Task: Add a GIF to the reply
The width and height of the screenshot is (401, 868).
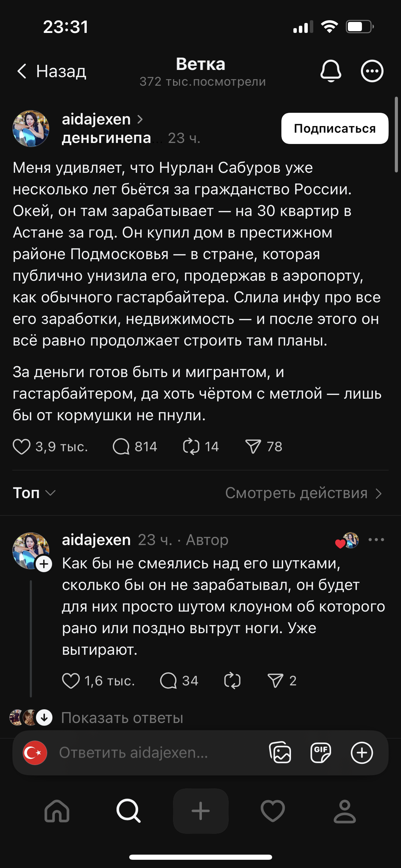Action: pyautogui.click(x=321, y=752)
